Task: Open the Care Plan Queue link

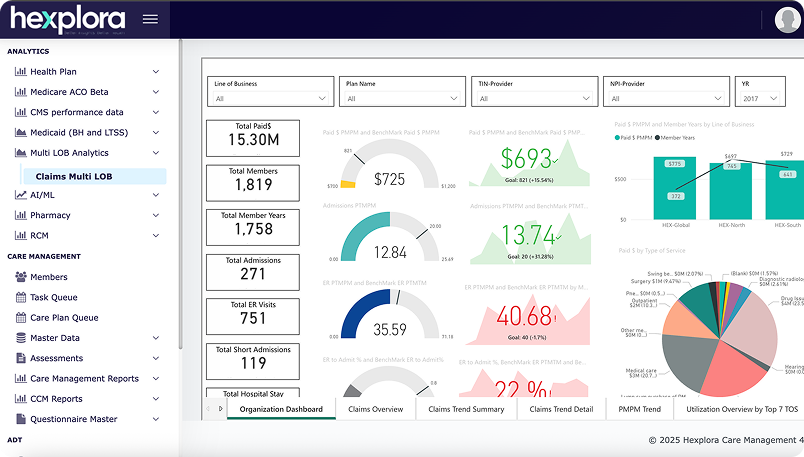Action: tap(64, 318)
